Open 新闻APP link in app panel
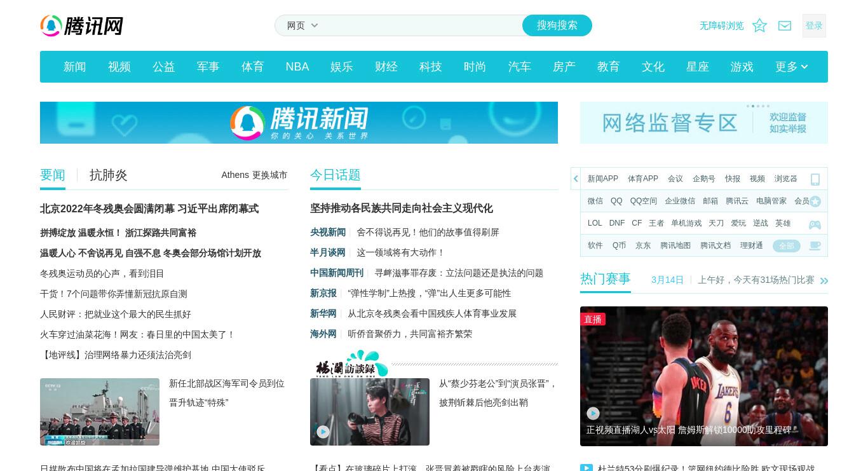This screenshot has height=471, width=868. [603, 179]
